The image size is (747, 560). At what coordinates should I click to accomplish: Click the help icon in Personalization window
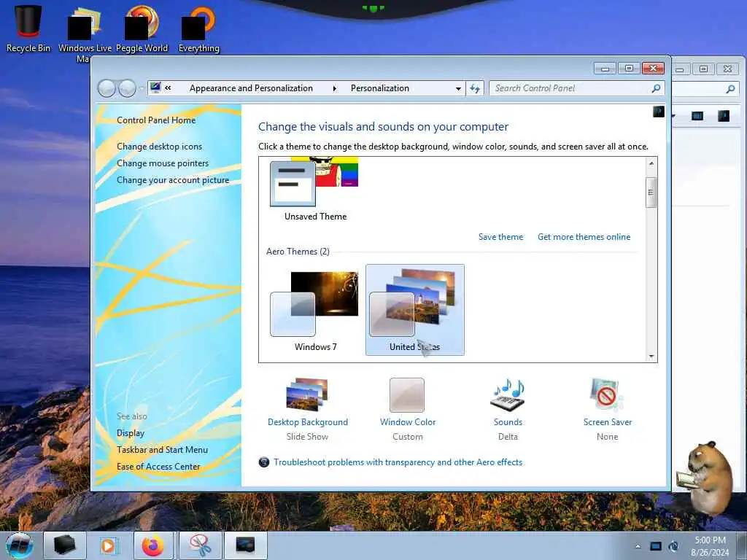(659, 112)
